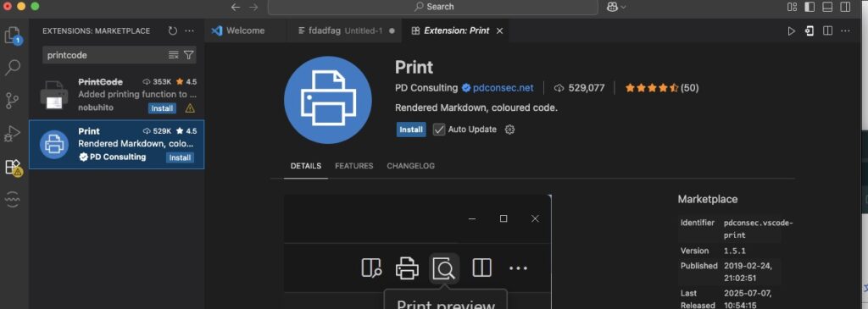868x309 pixels.
Task: Click the star rating with 50 reviews
Action: (661, 88)
